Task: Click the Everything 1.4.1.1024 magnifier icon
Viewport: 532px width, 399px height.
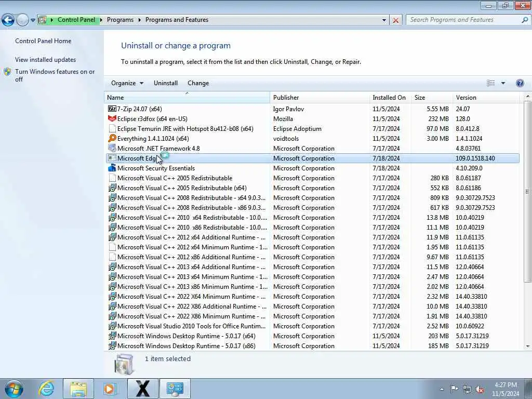Action: pyautogui.click(x=112, y=138)
